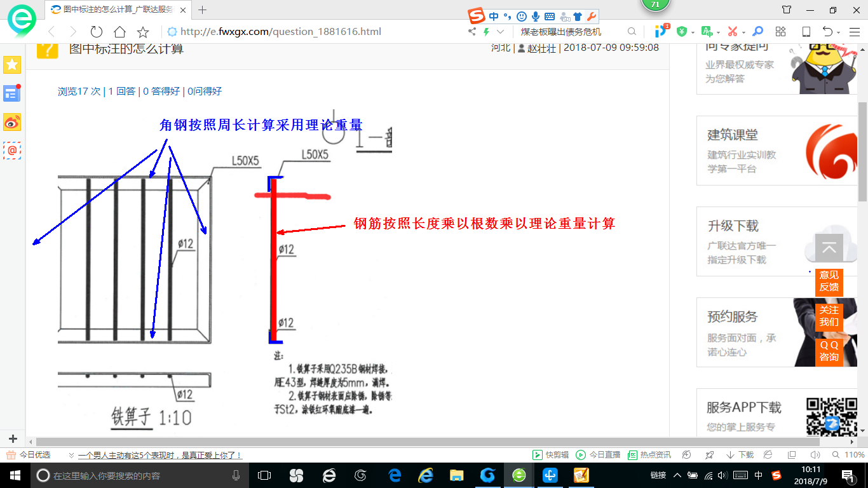Open File Explorer from the taskbar

point(456,475)
